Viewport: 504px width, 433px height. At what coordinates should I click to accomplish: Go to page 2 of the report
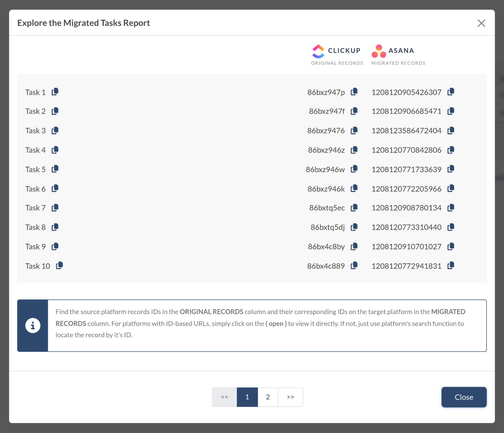tap(268, 397)
